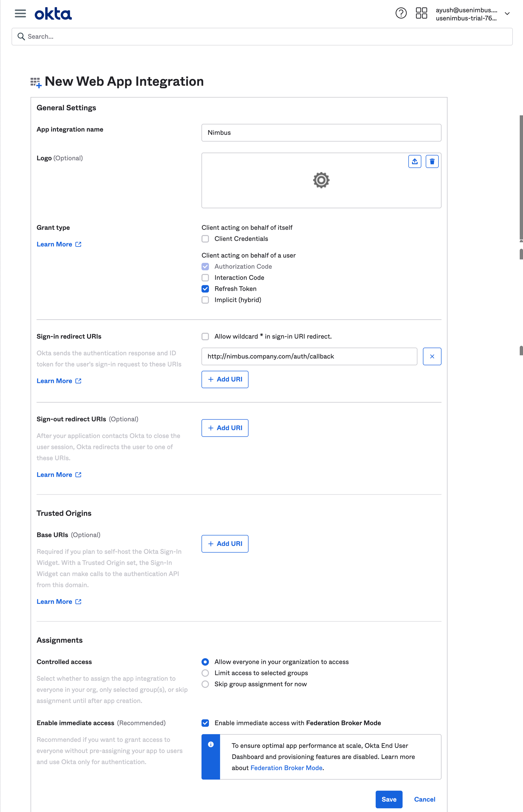Click the logo upload icon
This screenshot has height=812, width=523.
tap(414, 161)
